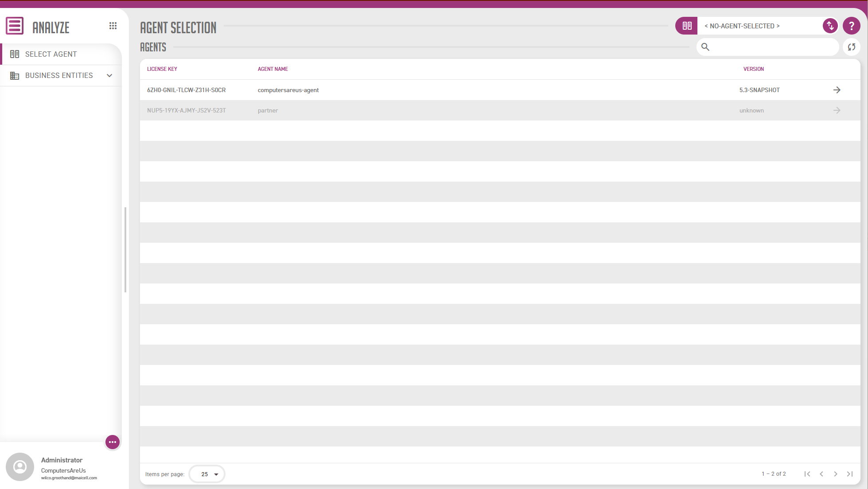The height and width of the screenshot is (489, 868).
Task: Open the Analyze hamburger menu icon
Action: (15, 26)
